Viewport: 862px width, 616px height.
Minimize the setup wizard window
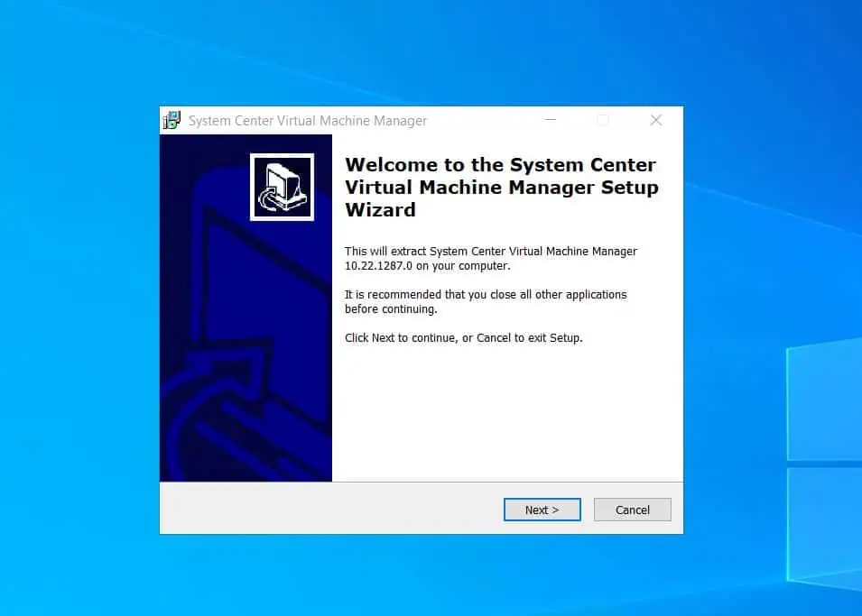pyautogui.click(x=551, y=120)
